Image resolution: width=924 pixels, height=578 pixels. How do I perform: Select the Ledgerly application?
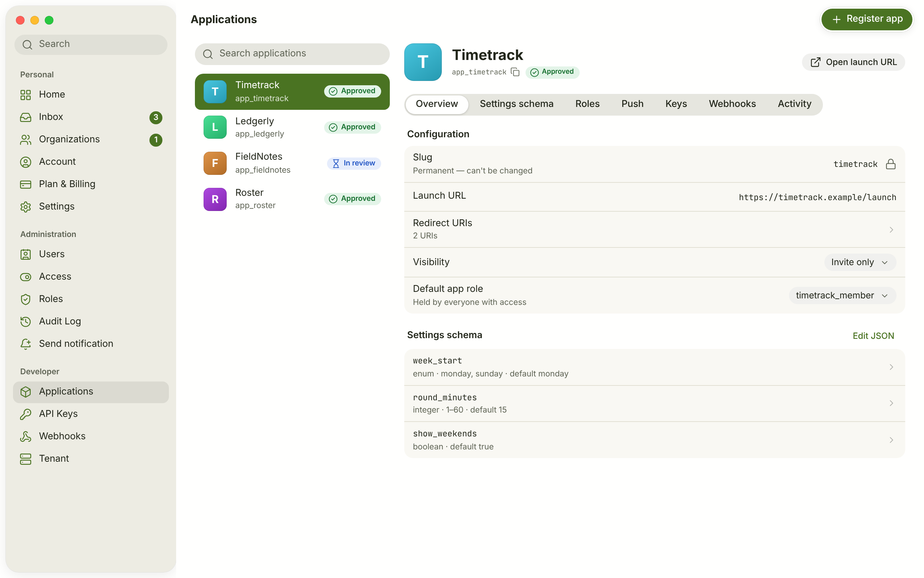click(x=292, y=127)
